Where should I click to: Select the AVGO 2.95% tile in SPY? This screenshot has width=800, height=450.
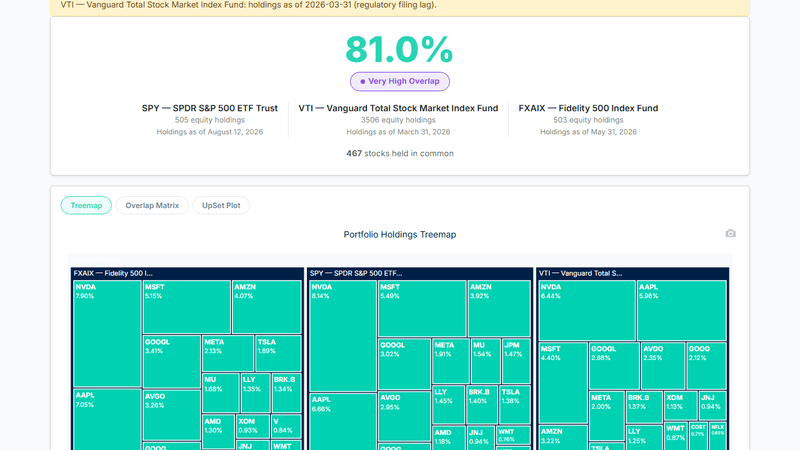coord(405,416)
